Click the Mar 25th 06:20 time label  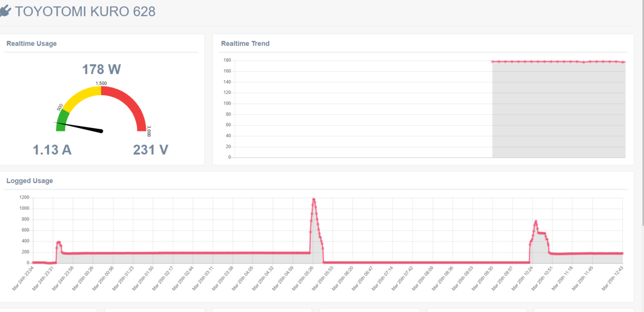(x=343, y=278)
